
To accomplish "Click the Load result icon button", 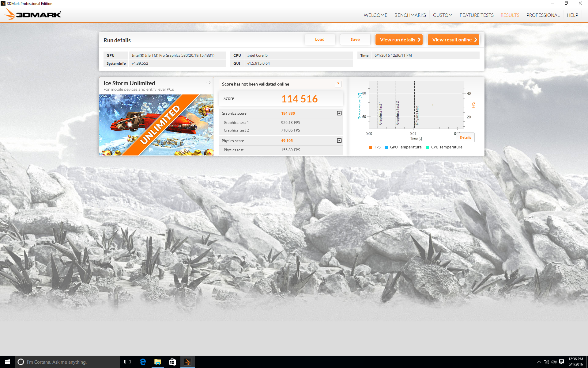I will (x=319, y=40).
